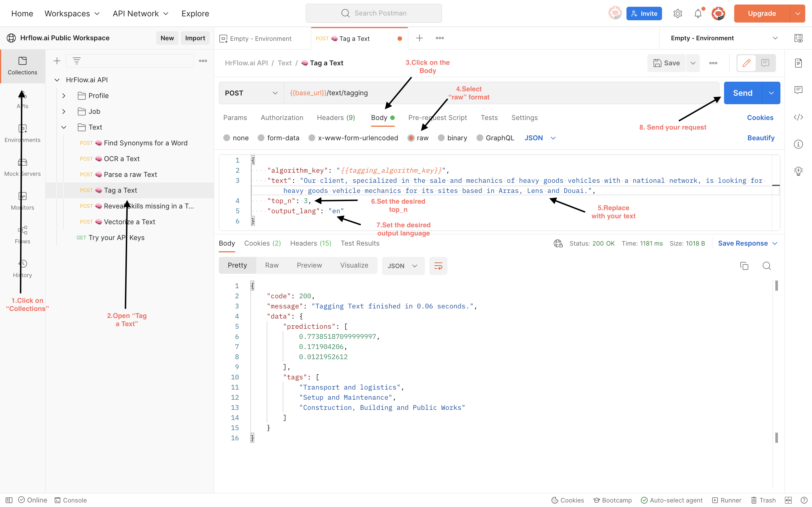Viewport: 812px width, 507px height.
Task: Open the code snippet icon in right sidebar
Action: tap(798, 117)
